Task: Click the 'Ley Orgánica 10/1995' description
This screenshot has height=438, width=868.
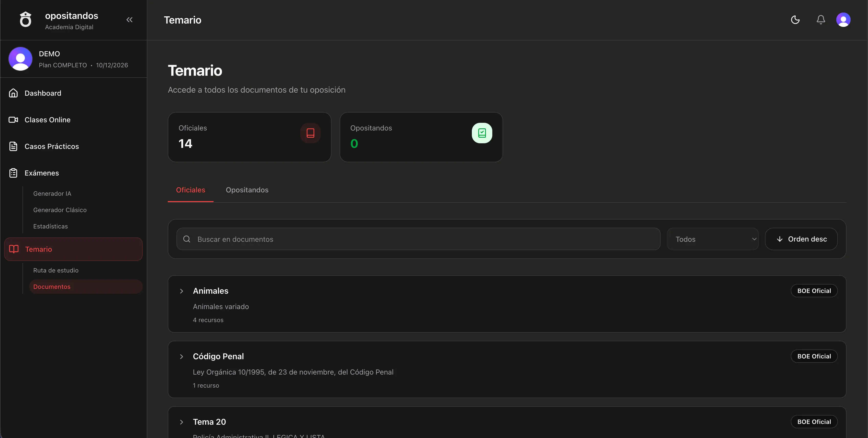Action: point(293,372)
